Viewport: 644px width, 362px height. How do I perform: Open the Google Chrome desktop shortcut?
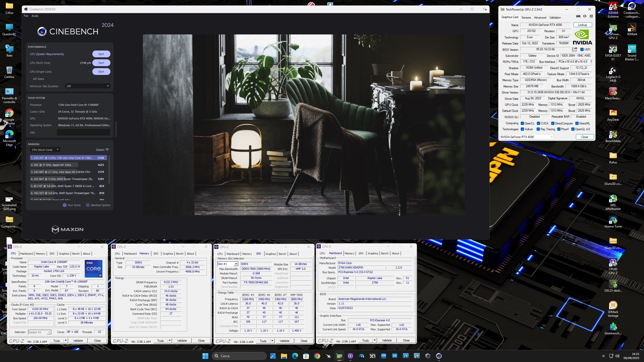click(x=9, y=117)
